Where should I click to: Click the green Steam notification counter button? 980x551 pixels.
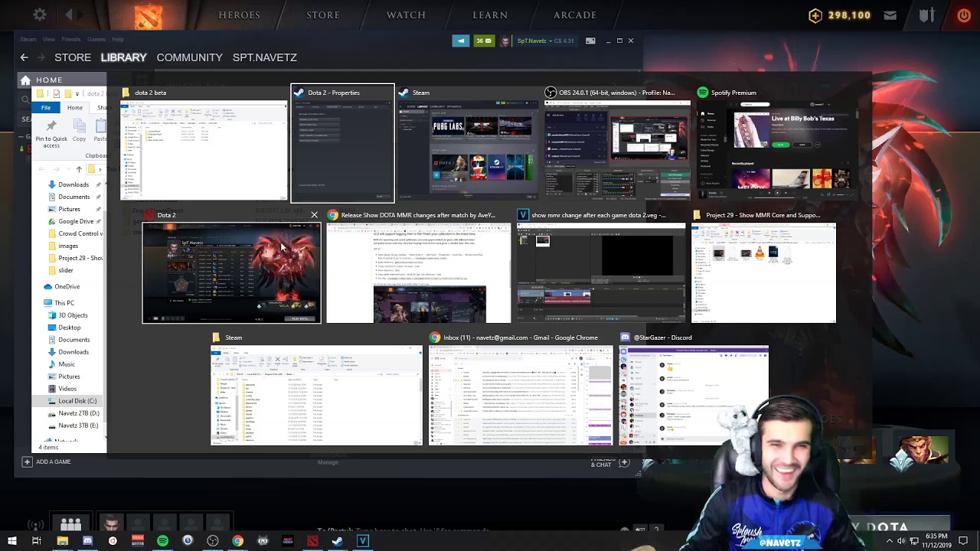(x=484, y=41)
